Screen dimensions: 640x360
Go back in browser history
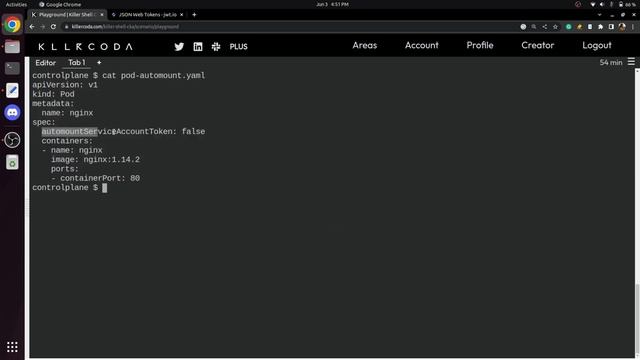pyautogui.click(x=32, y=27)
